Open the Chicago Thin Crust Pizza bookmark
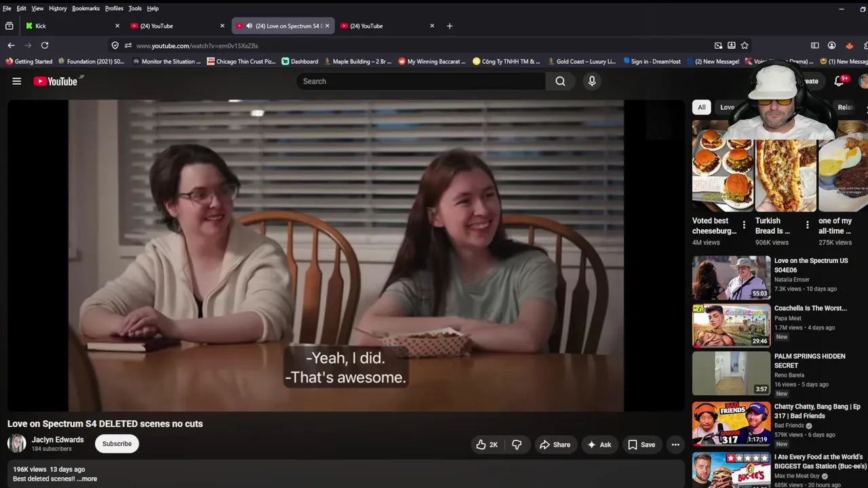The width and height of the screenshot is (868, 488). [241, 61]
